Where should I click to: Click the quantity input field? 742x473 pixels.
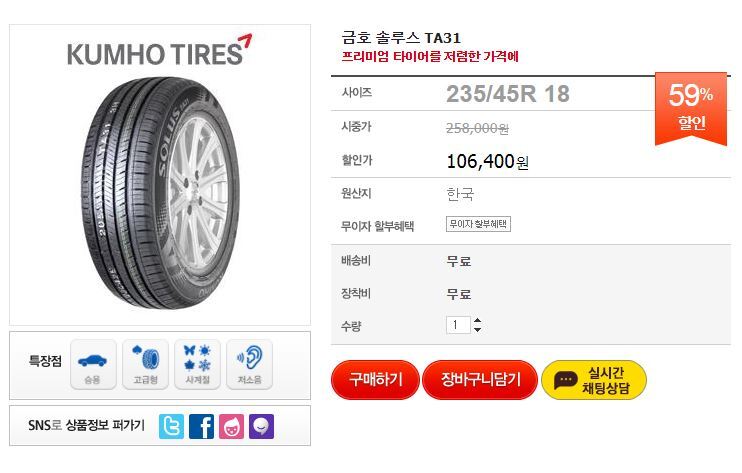[x=458, y=325]
